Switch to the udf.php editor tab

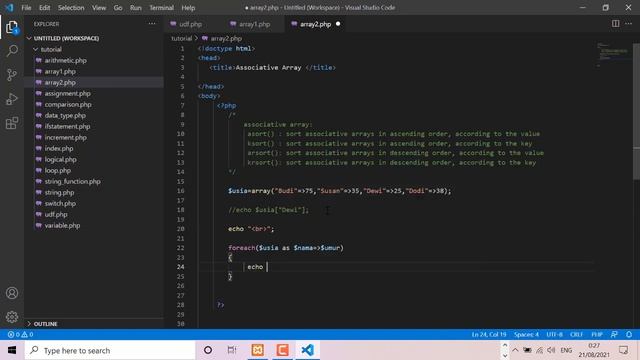[191, 24]
